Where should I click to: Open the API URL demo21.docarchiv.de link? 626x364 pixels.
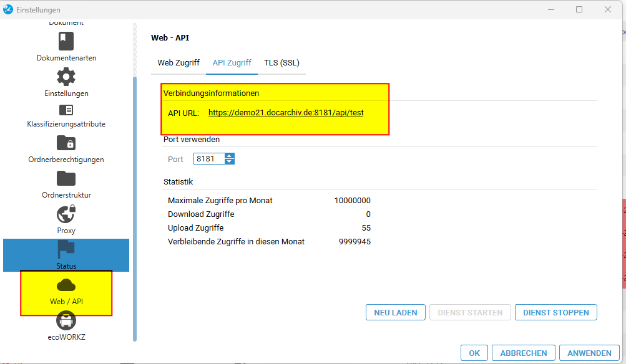tap(286, 113)
